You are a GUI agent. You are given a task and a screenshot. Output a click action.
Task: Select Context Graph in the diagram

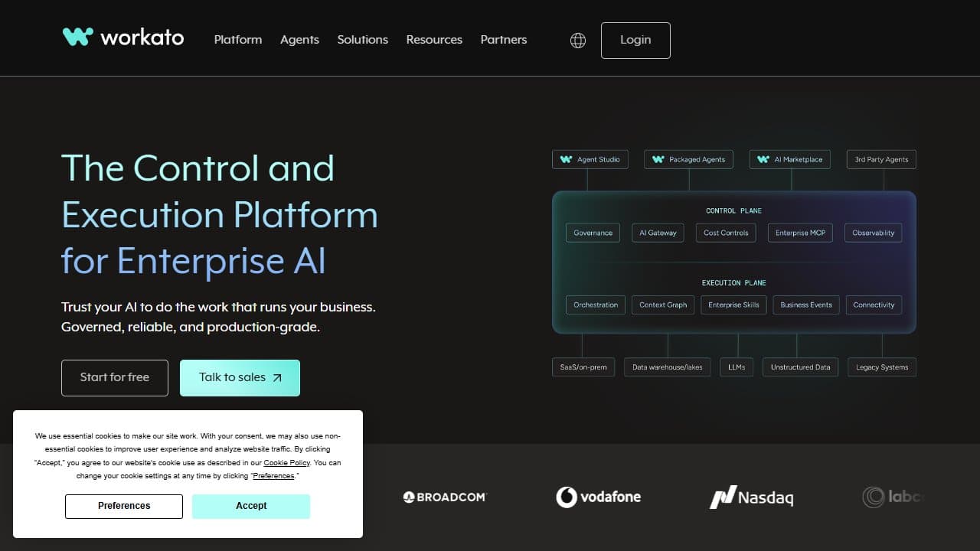[663, 305]
